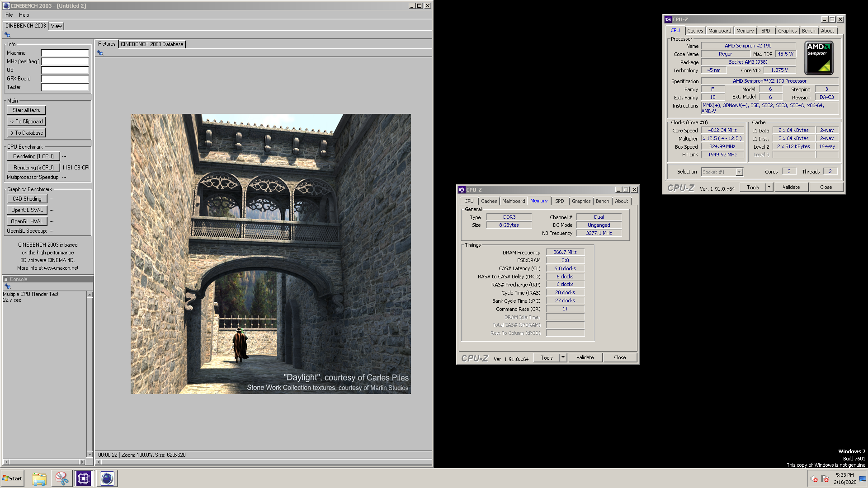Click the Start all tests button
Image resolution: width=868 pixels, height=488 pixels.
(26, 110)
